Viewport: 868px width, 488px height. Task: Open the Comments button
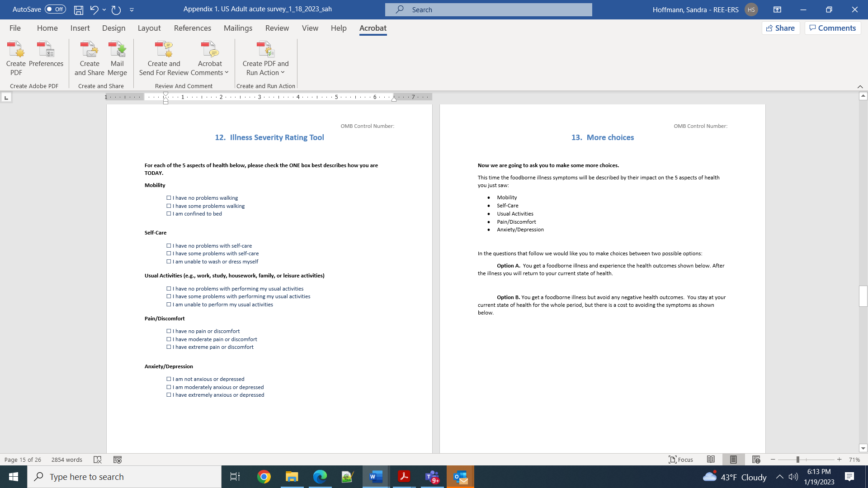832,28
